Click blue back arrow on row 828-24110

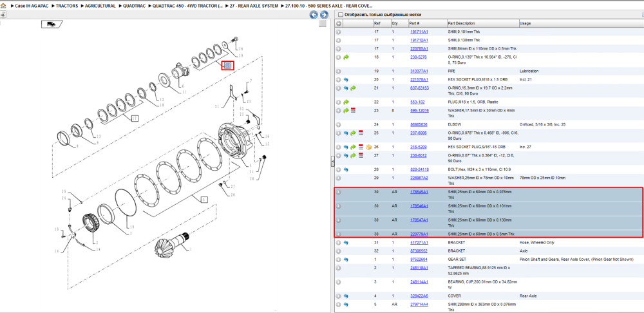point(346,169)
